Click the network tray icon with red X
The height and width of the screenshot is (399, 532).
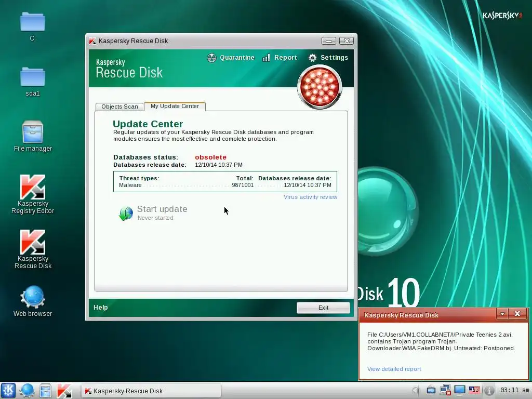tap(445, 390)
